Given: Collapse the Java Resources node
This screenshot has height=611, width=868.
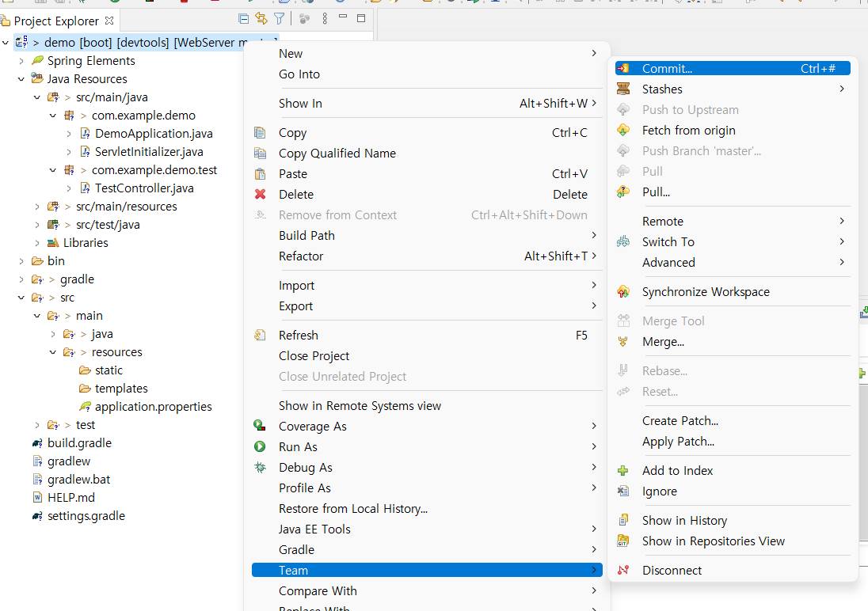Looking at the screenshot, I should (x=21, y=79).
